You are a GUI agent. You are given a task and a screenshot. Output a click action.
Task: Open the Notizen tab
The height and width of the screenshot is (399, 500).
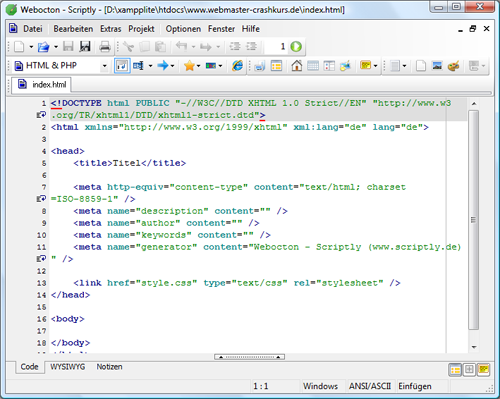[109, 367]
